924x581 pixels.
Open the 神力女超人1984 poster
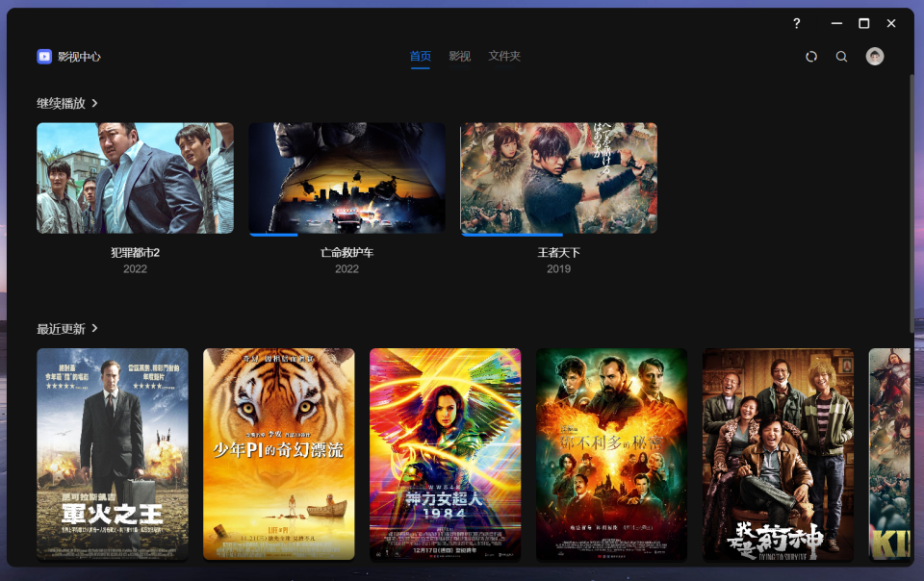[x=446, y=454]
